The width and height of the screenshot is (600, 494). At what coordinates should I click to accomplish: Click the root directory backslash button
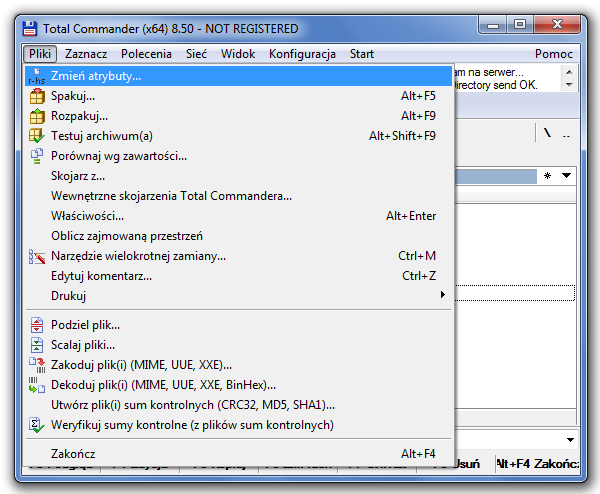point(548,133)
